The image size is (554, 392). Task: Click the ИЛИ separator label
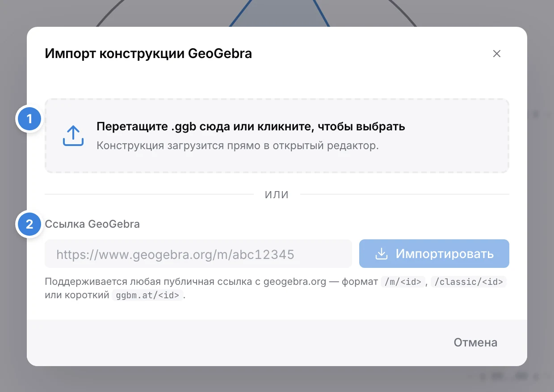[x=277, y=195]
